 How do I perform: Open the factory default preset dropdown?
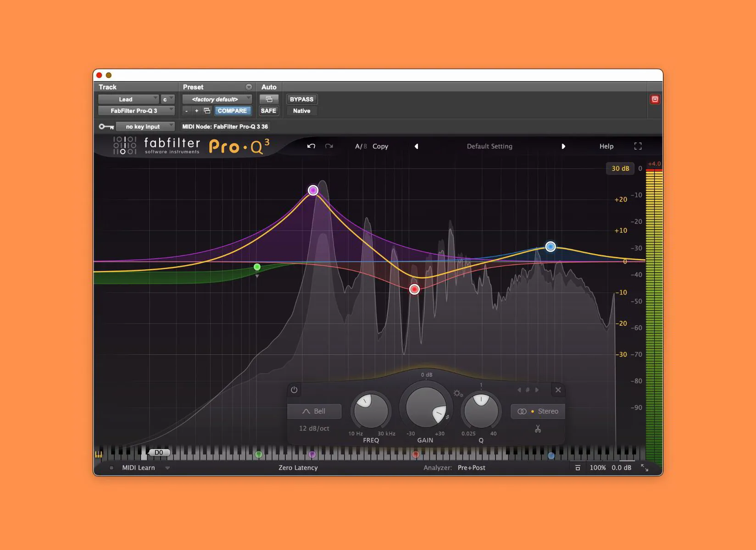[x=217, y=99]
